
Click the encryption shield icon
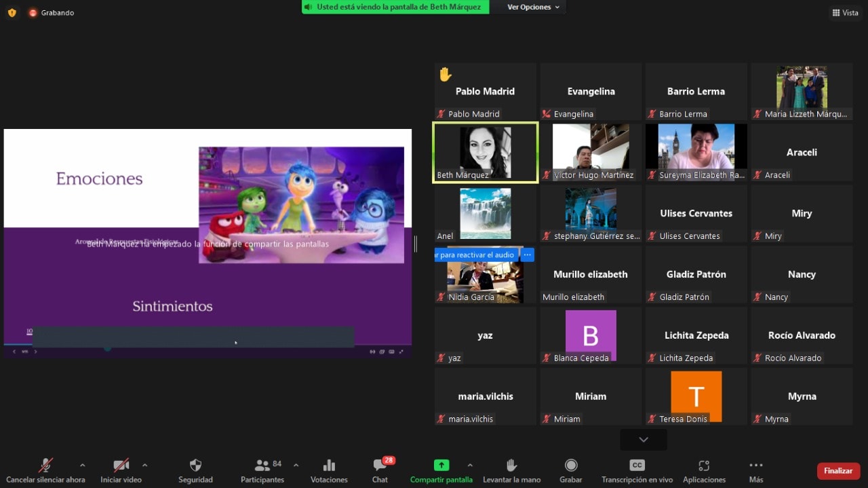point(12,12)
